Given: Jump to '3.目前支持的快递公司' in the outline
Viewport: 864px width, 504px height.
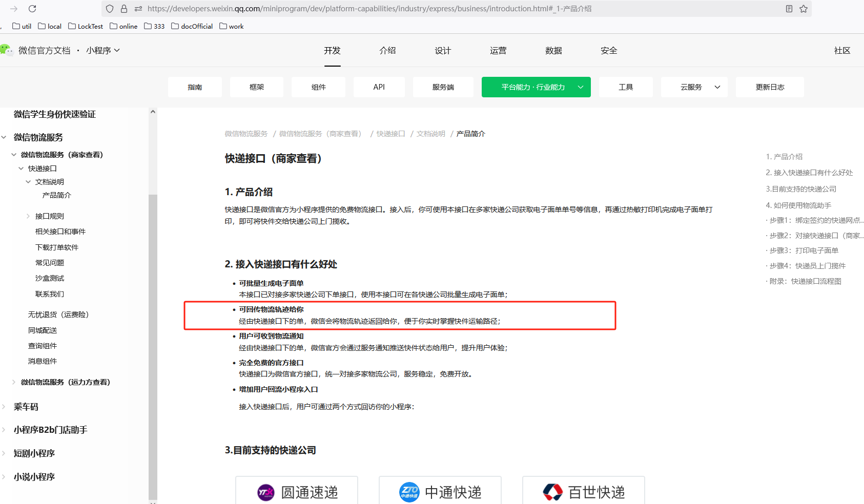Looking at the screenshot, I should coord(801,189).
